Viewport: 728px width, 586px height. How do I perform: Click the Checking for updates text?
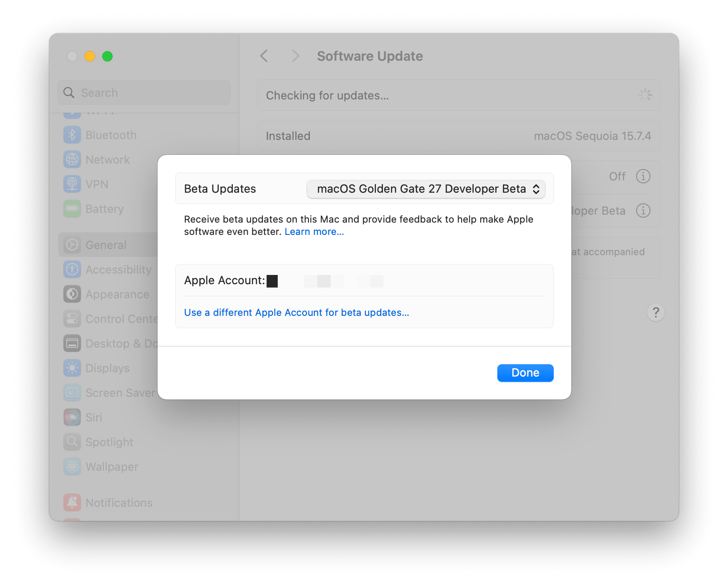[327, 95]
